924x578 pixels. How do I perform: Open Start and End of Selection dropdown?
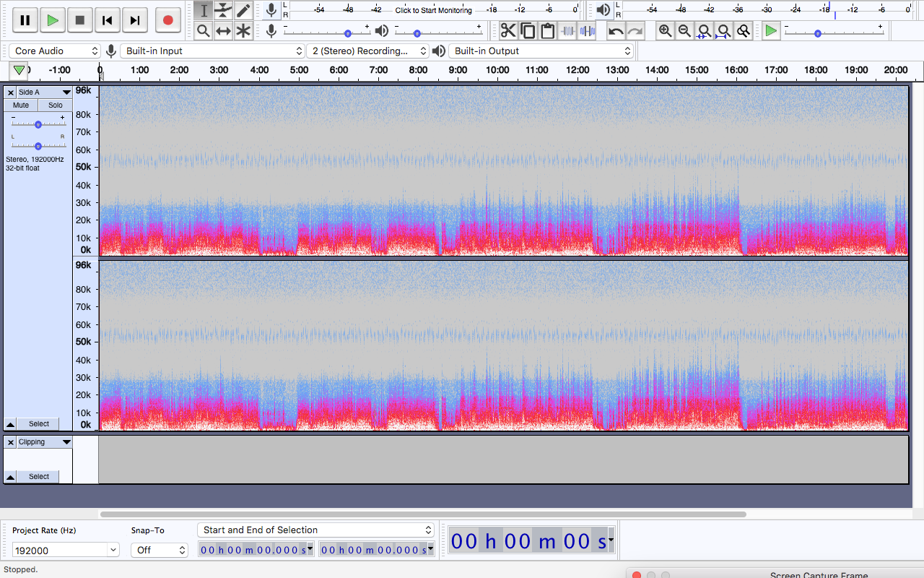pyautogui.click(x=315, y=530)
